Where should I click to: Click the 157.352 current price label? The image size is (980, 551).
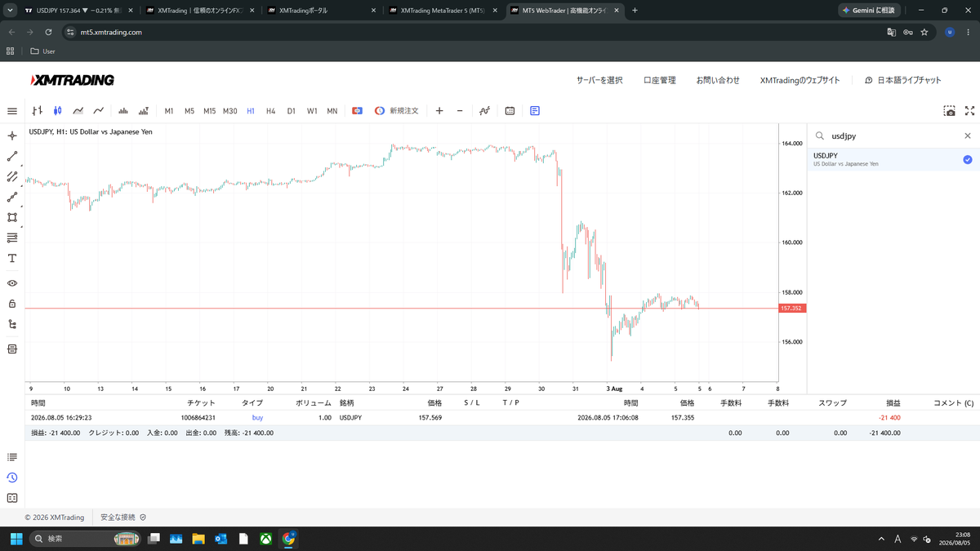point(791,309)
